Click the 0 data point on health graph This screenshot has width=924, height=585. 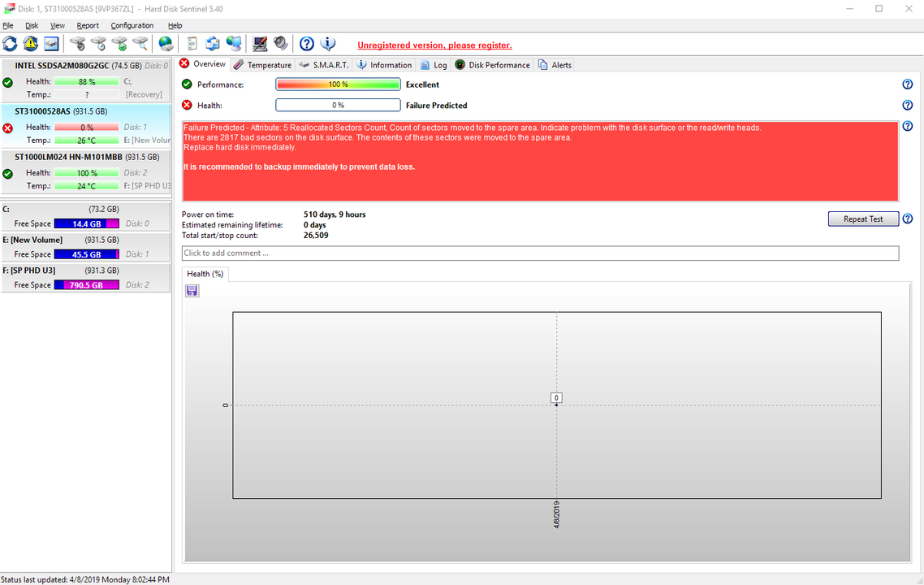pyautogui.click(x=556, y=405)
